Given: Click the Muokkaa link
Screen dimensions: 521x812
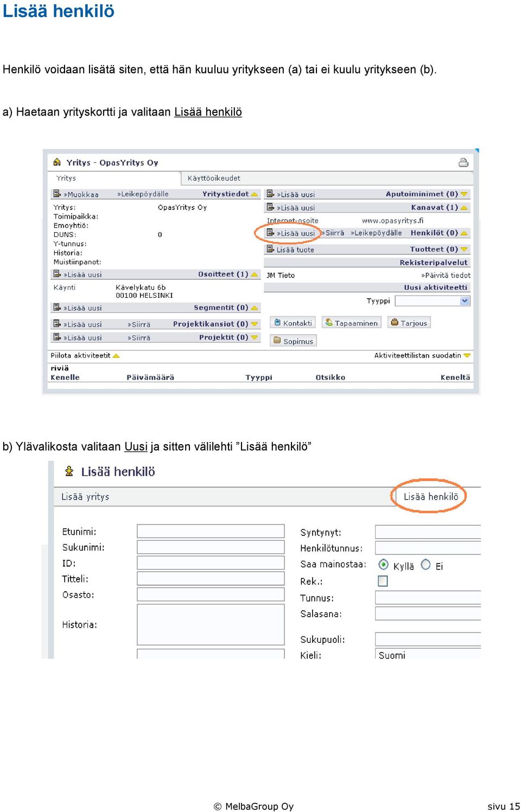Looking at the screenshot, I should point(81,194).
